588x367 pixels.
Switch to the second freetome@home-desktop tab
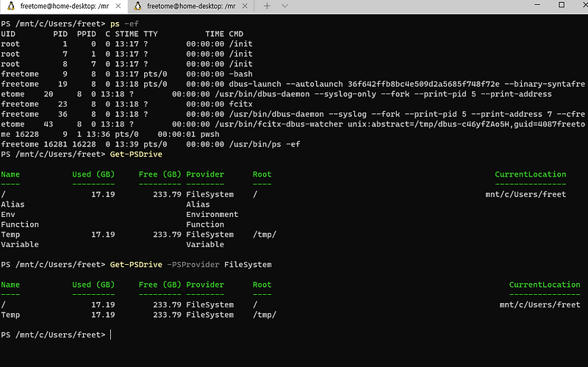pyautogui.click(x=190, y=6)
